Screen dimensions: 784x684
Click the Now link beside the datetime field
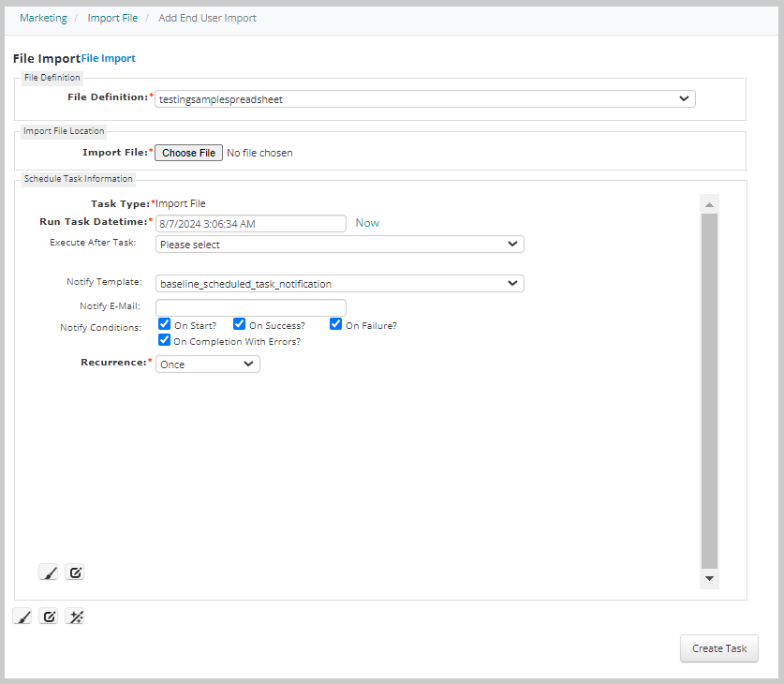point(366,222)
